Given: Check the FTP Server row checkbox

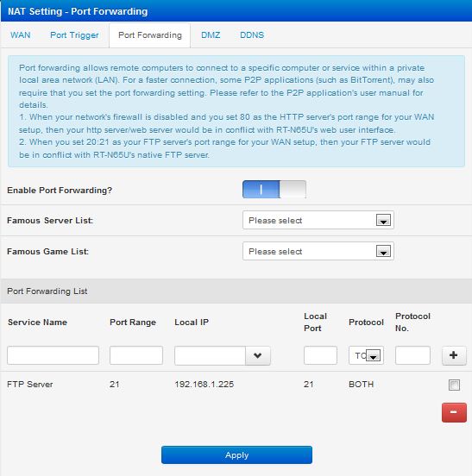Looking at the screenshot, I should click(x=454, y=385).
